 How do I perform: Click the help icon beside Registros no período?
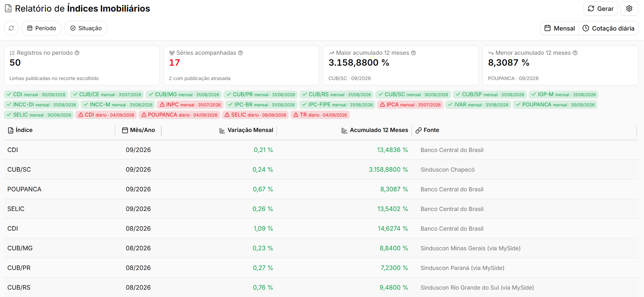tap(77, 53)
